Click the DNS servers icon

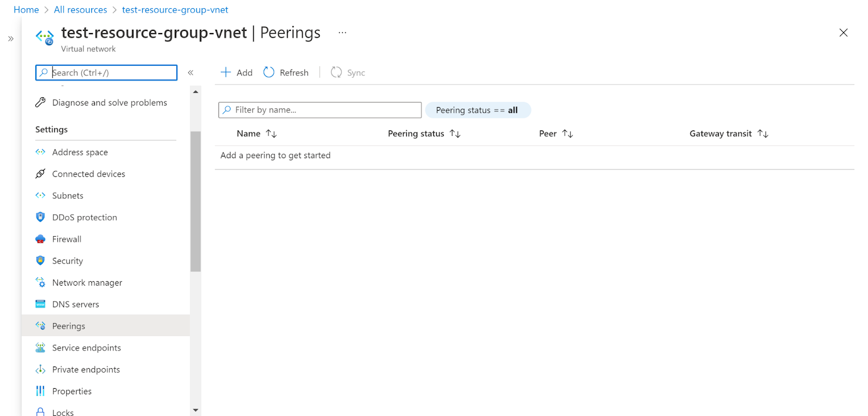(40, 304)
